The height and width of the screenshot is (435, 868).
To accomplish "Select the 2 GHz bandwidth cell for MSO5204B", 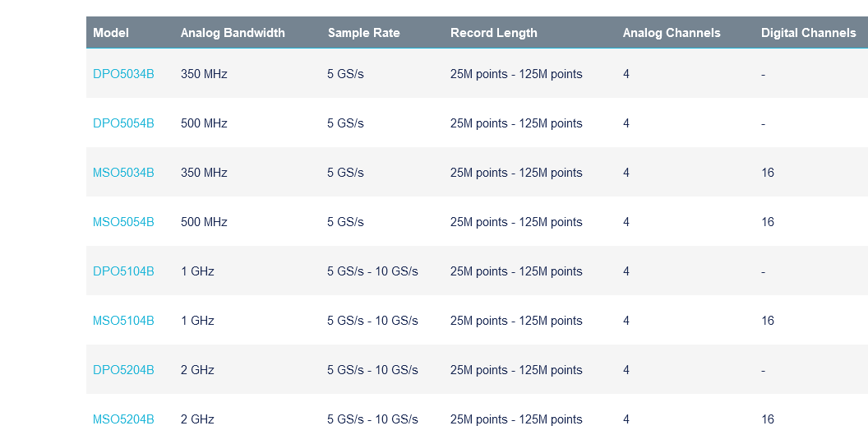I will pyautogui.click(x=197, y=419).
